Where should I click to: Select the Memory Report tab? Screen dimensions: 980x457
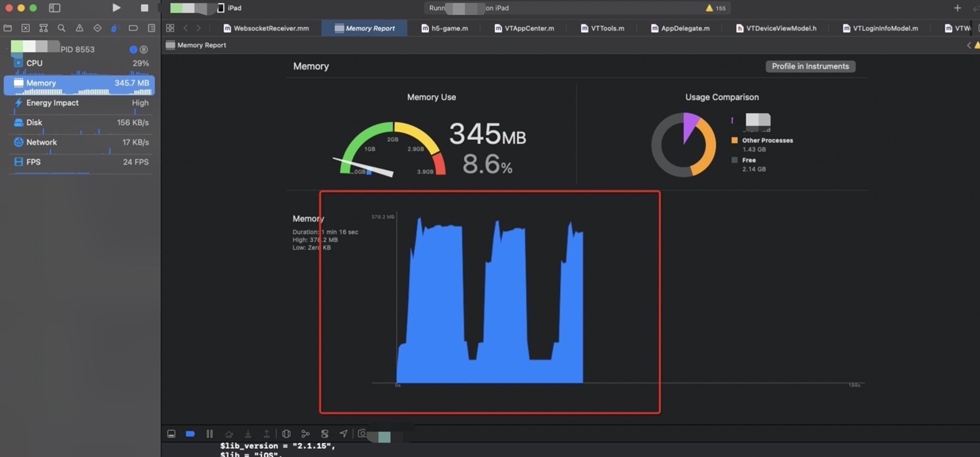point(365,28)
